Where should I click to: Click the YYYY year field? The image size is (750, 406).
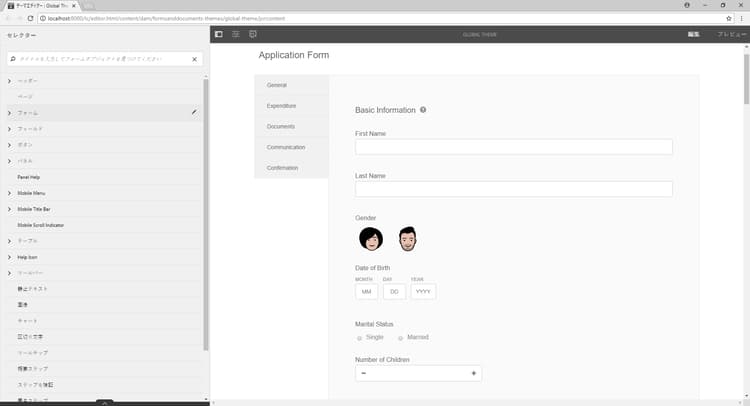[423, 291]
